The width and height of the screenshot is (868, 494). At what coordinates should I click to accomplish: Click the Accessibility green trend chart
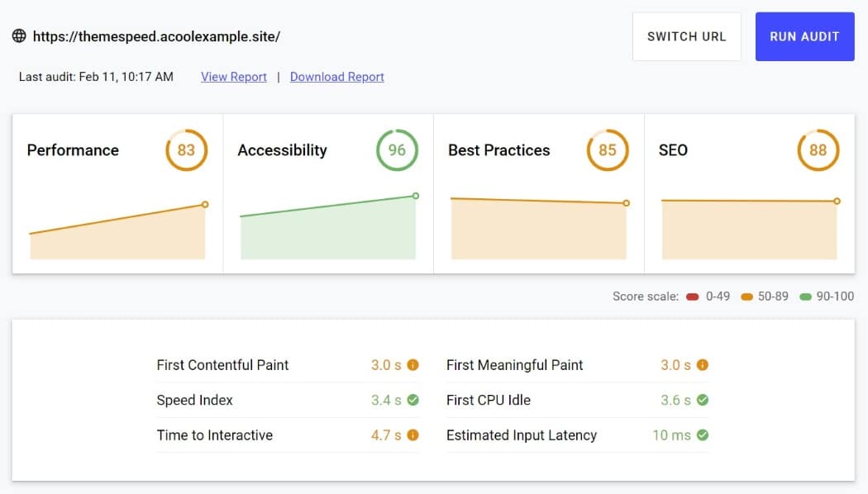pyautogui.click(x=327, y=234)
